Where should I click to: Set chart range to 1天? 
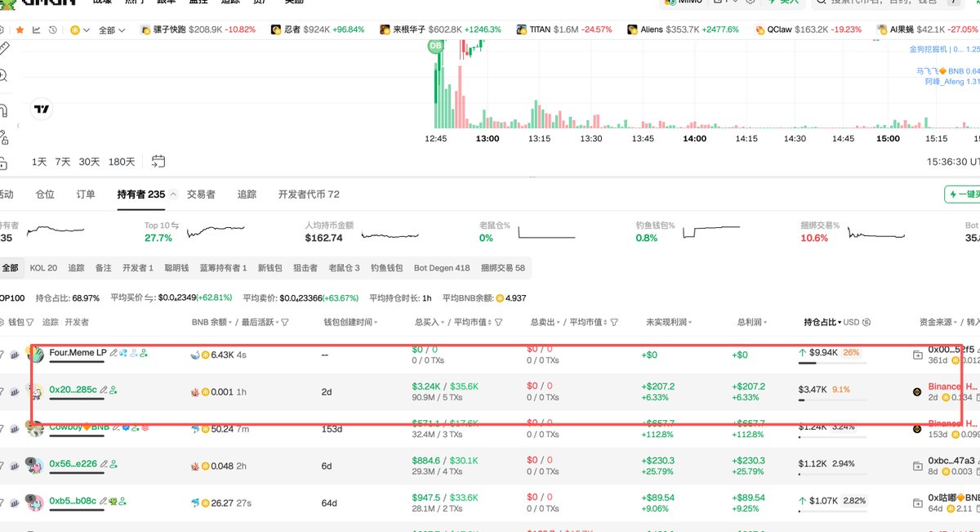(x=39, y=162)
